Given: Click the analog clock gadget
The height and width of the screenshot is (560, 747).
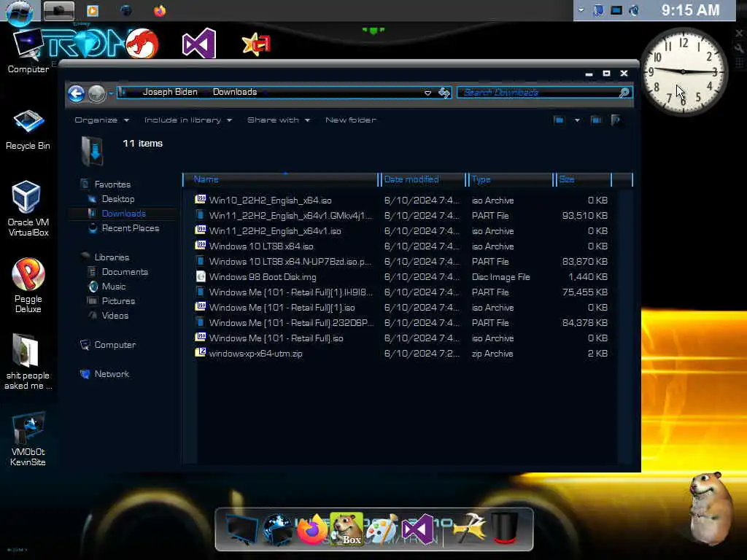Looking at the screenshot, I should pos(683,71).
